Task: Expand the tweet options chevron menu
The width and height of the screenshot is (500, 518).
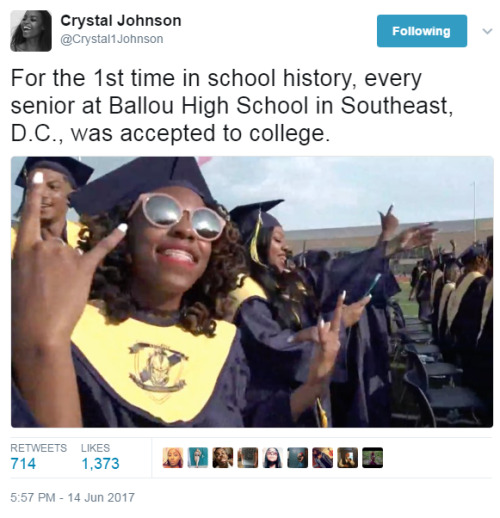Action: (x=487, y=31)
